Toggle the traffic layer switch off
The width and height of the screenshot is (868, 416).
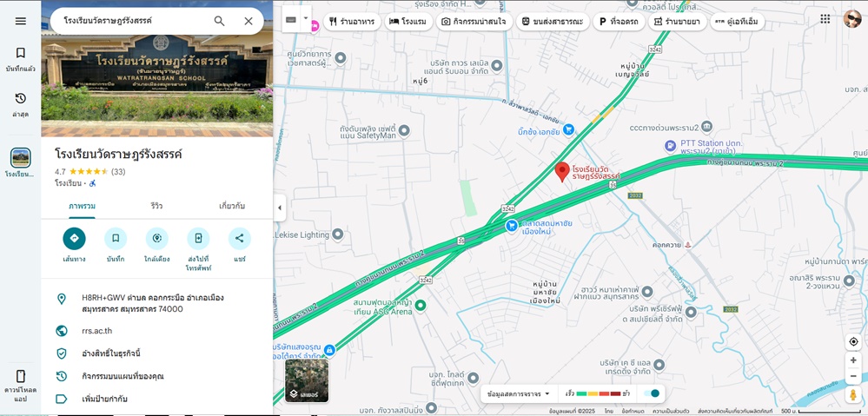click(x=653, y=393)
